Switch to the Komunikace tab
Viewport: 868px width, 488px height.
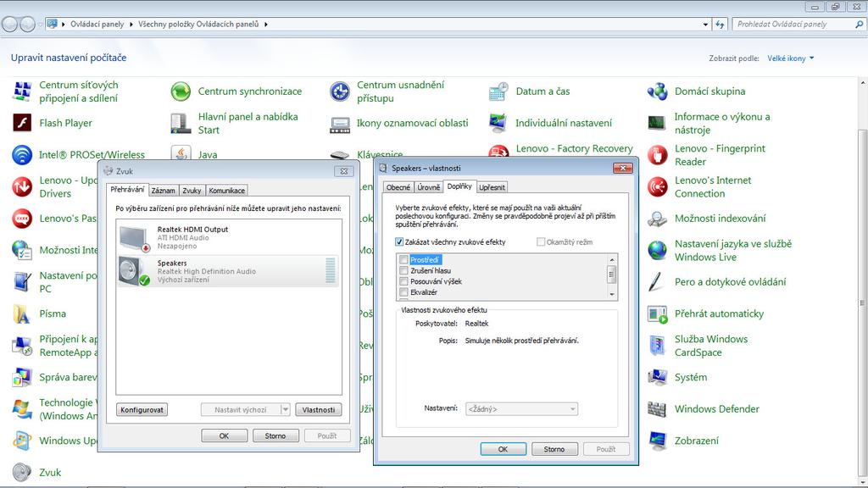click(x=226, y=191)
